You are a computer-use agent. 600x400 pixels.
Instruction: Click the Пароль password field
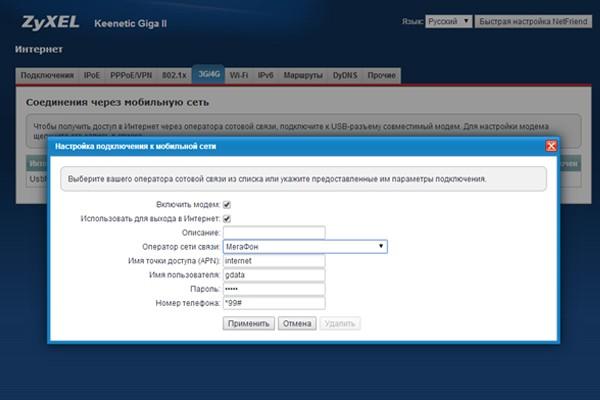pos(274,289)
